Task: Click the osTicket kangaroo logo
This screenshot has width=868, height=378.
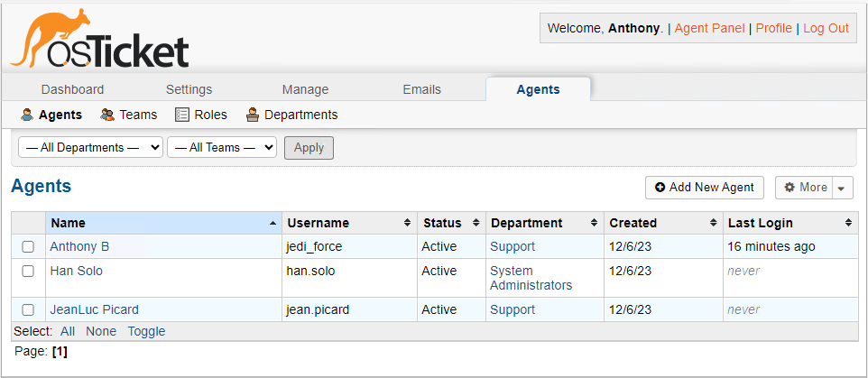Action: click(99, 41)
